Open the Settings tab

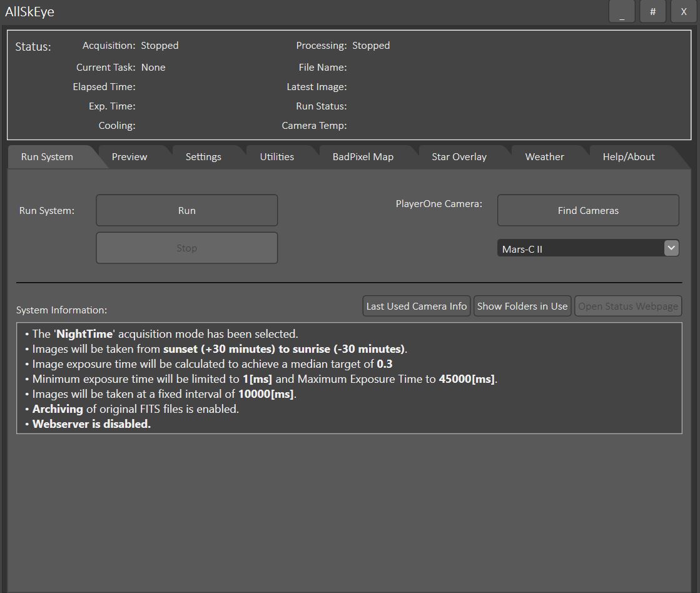pos(203,156)
